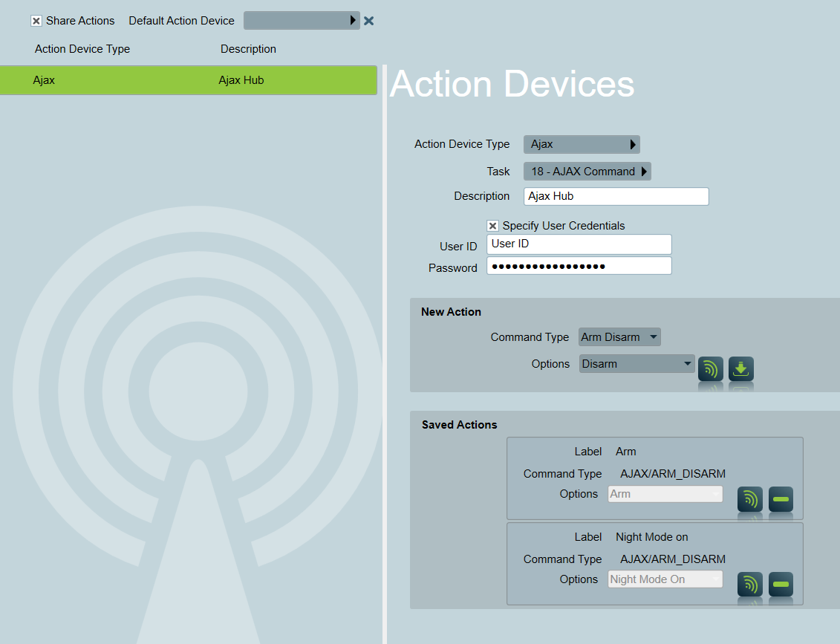The height and width of the screenshot is (644, 840).
Task: Clear the Default Action Device selection
Action: pos(368,21)
